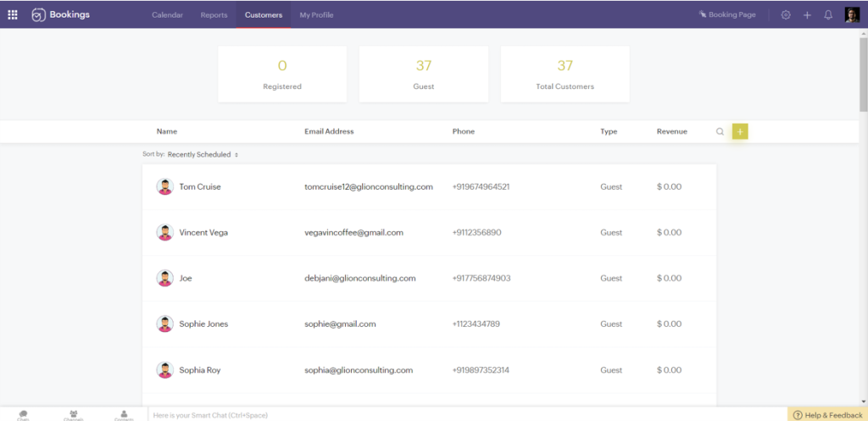The image size is (868, 421).
Task: Click the plus icon in top bar
Action: (x=807, y=14)
